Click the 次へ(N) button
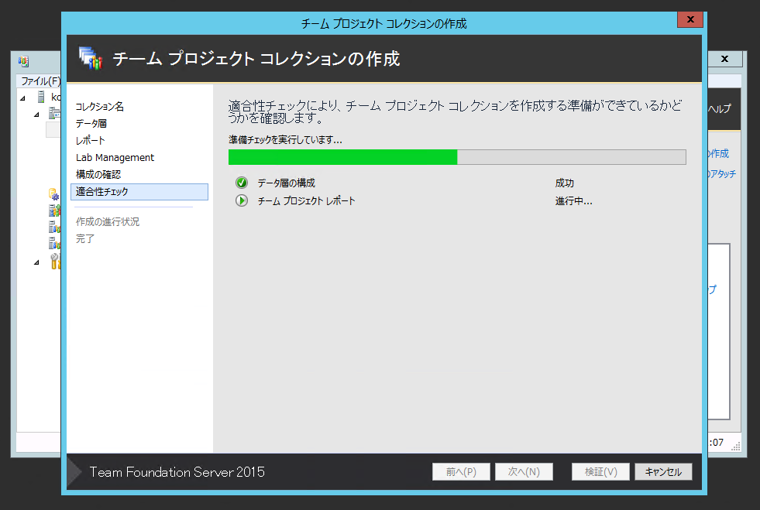This screenshot has height=510, width=760. (x=524, y=472)
